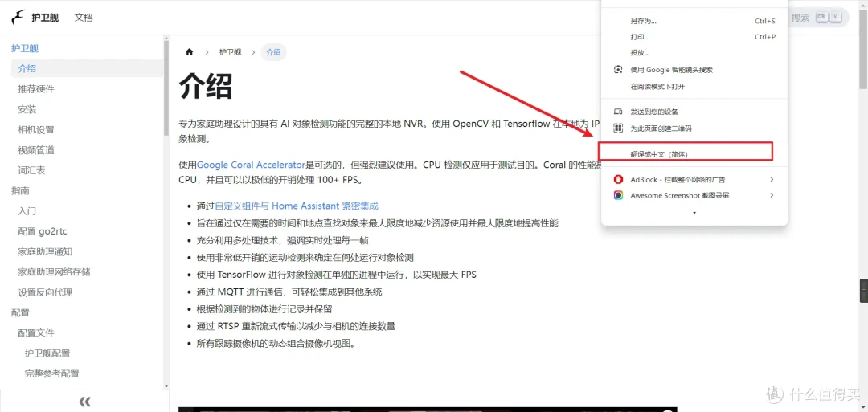Open 自定义组件与 Home Assistant 紧密集成 link
868x412 pixels.
(297, 206)
